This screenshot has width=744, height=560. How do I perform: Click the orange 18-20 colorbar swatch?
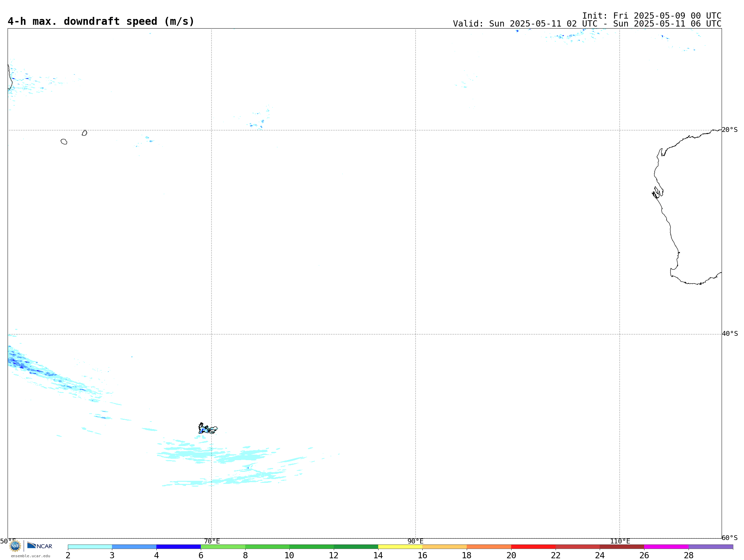pyautogui.click(x=489, y=547)
